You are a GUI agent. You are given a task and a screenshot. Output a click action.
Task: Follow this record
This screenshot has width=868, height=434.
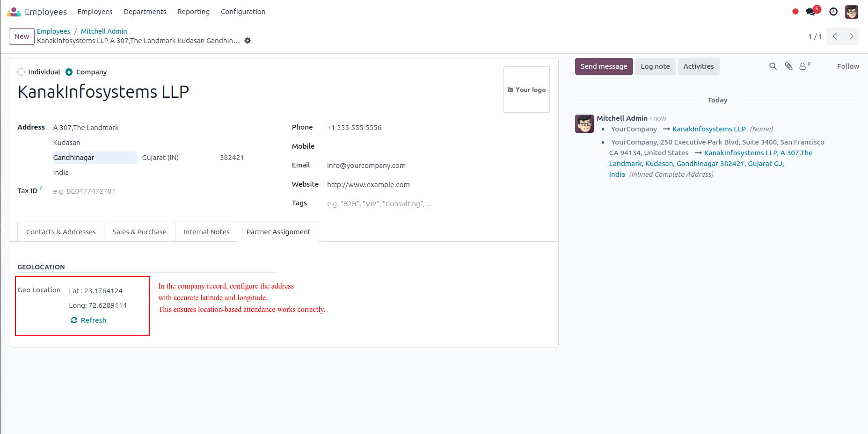point(848,66)
